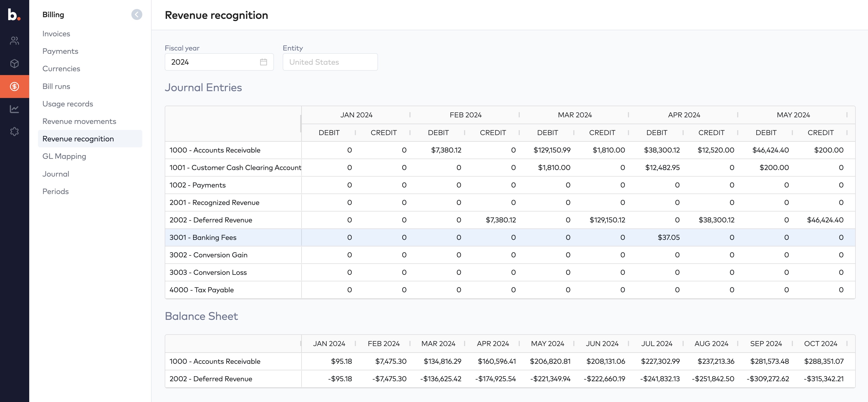The image size is (868, 402).
Task: Click the $129,150.99 Accounts Receivable debit cell
Action: [x=552, y=150]
